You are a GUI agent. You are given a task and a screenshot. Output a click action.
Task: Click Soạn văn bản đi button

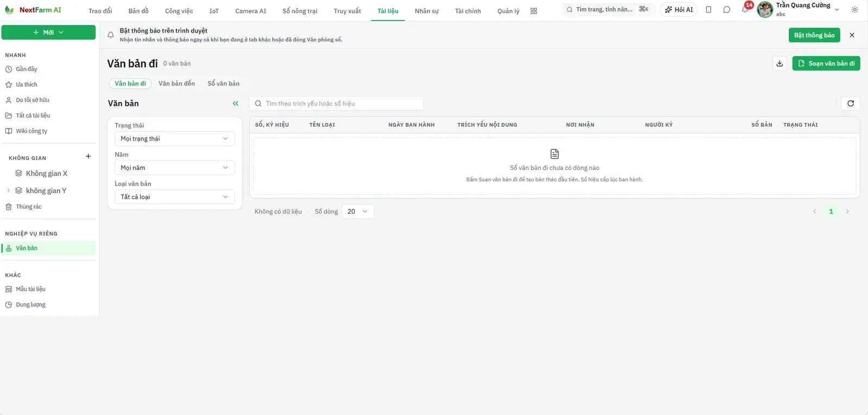coord(826,63)
